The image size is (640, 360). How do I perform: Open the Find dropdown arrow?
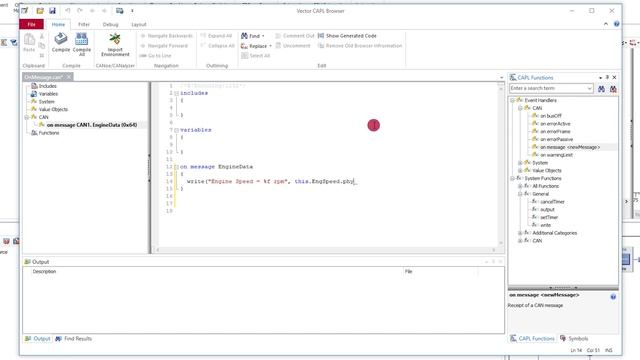pyautogui.click(x=263, y=36)
